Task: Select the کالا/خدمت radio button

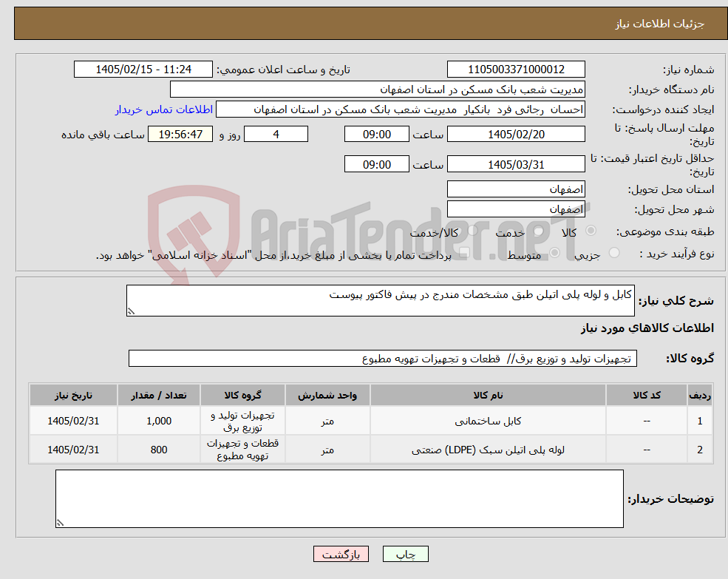Action: [472, 231]
